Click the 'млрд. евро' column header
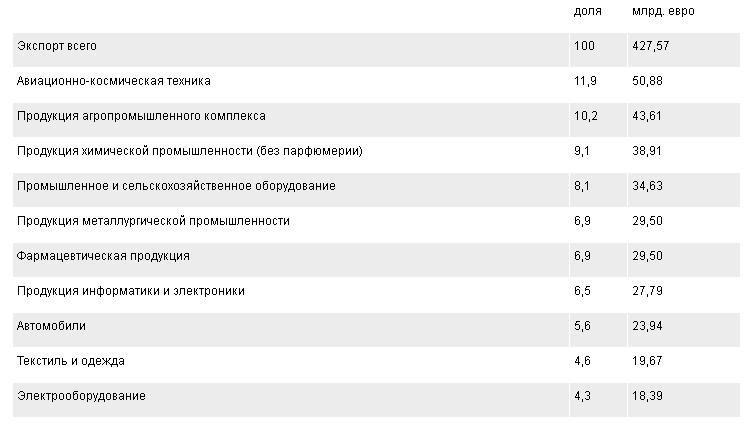This screenshot has width=745, height=432. 663,11
